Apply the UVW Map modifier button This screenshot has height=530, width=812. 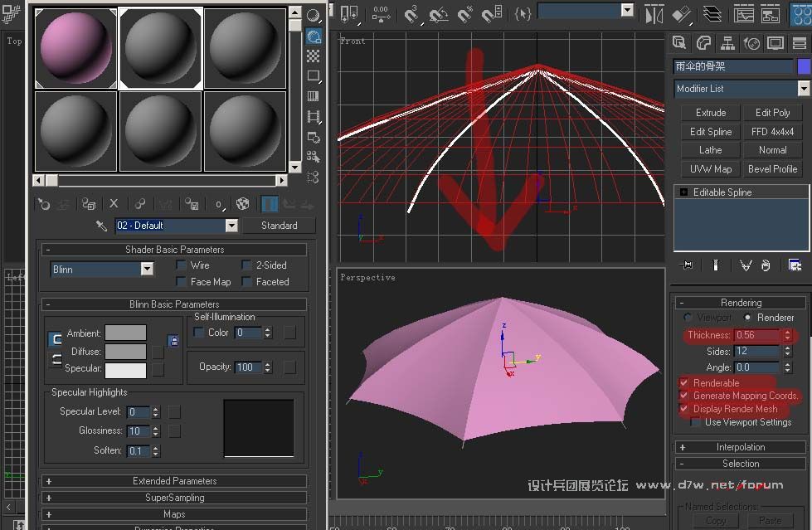pyautogui.click(x=711, y=169)
